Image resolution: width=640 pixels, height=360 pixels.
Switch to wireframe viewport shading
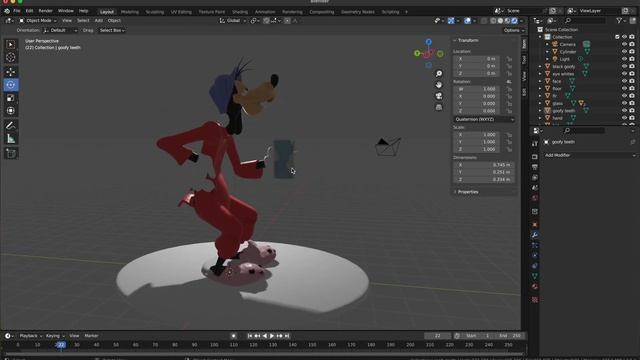(x=493, y=20)
